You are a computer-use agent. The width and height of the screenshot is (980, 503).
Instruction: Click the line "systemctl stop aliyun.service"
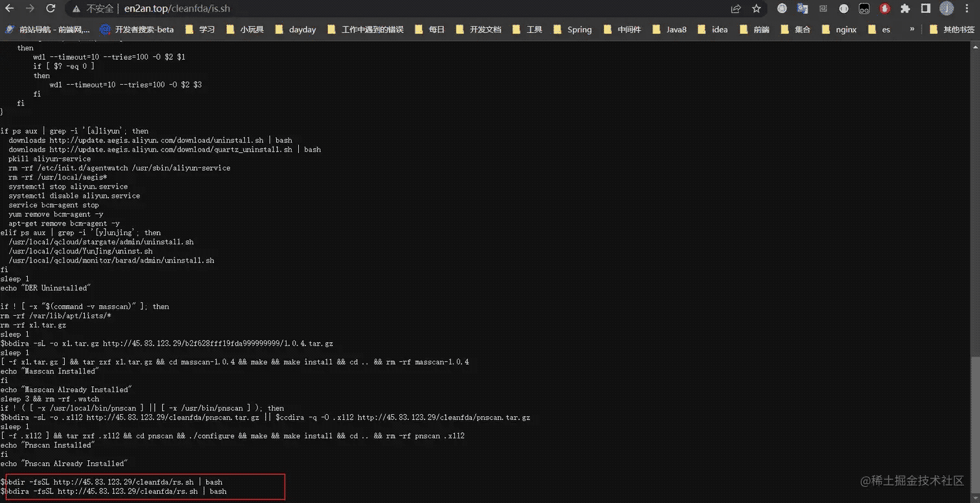click(x=68, y=187)
